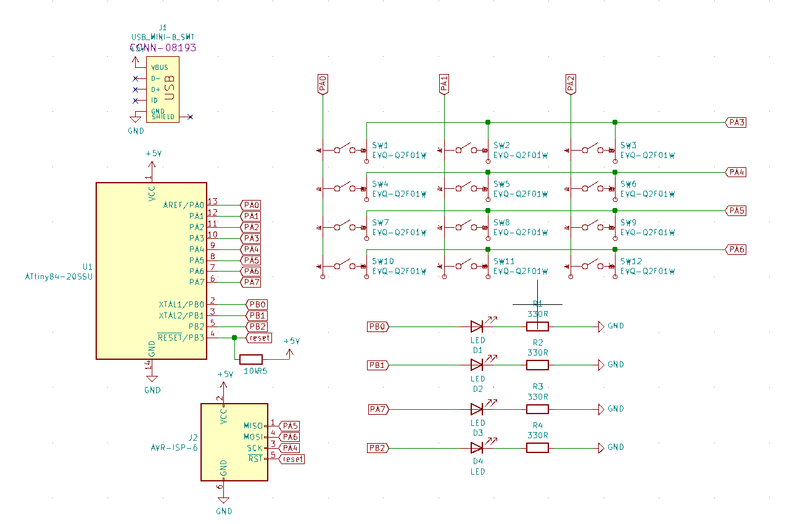Image resolution: width=800 pixels, height=524 pixels.
Task: Select resistor R1 body on PB0 line
Action: coord(537,326)
